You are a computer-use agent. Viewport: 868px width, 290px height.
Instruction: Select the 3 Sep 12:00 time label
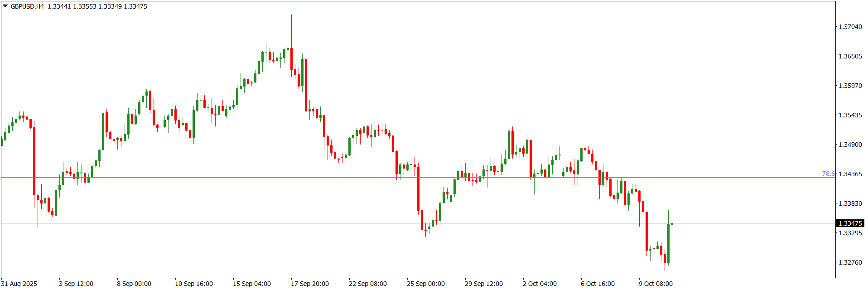click(x=76, y=284)
